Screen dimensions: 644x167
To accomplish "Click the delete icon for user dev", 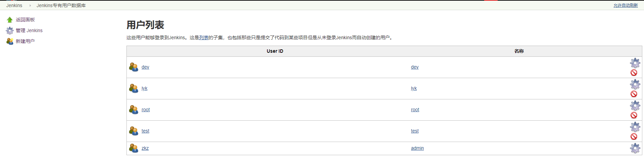I will click(x=634, y=73).
